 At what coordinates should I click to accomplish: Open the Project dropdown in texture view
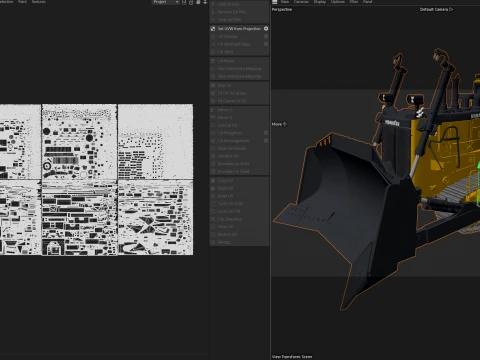166,2
